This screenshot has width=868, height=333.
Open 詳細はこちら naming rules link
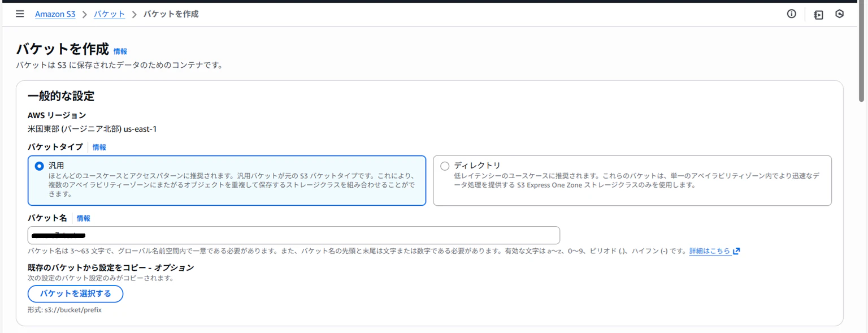tap(710, 251)
